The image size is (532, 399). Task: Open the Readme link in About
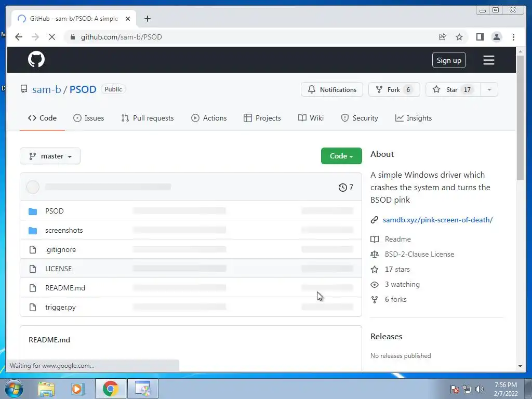click(x=397, y=239)
